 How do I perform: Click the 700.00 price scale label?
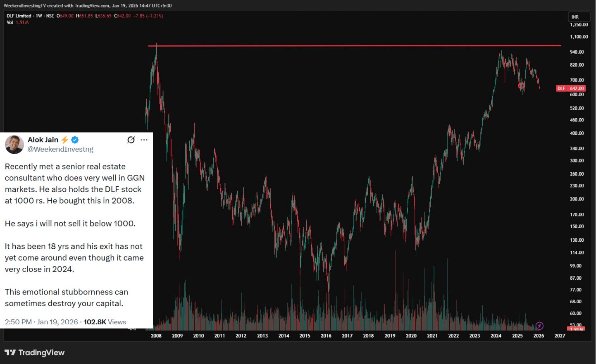click(x=577, y=80)
